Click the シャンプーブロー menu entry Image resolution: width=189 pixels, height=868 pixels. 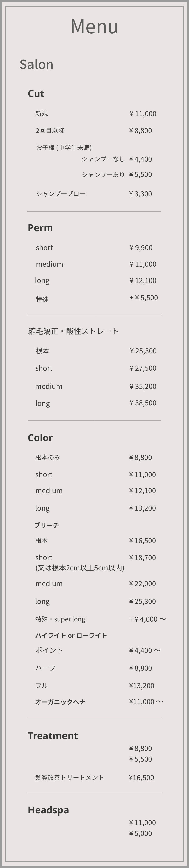click(60, 194)
